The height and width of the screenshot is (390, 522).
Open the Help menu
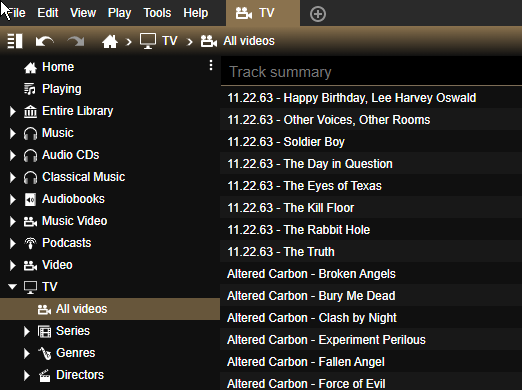196,13
